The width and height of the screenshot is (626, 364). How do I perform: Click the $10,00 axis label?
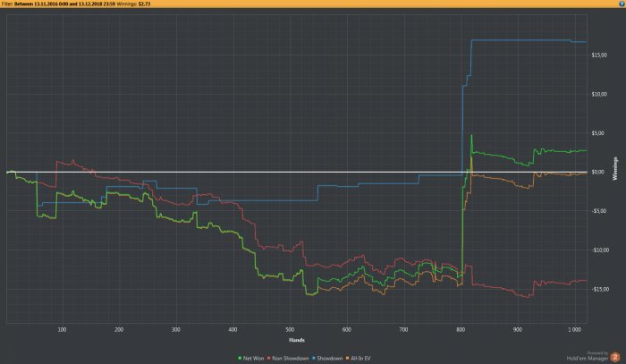coord(599,94)
